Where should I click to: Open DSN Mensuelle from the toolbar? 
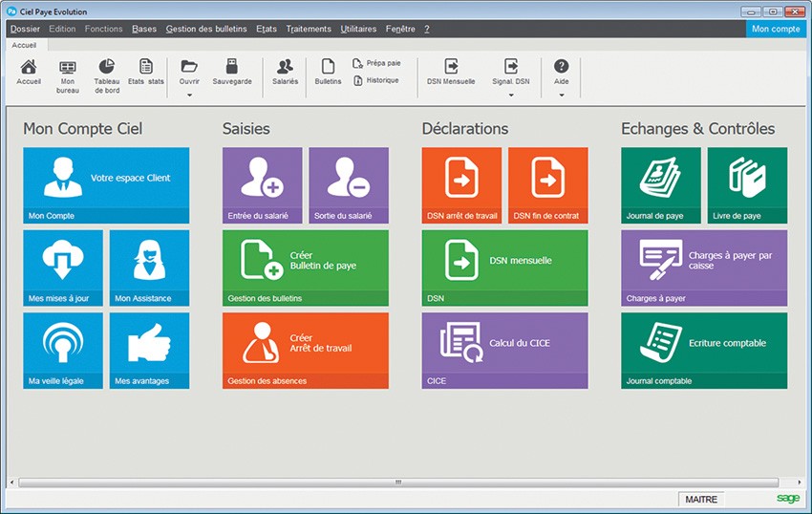click(452, 67)
